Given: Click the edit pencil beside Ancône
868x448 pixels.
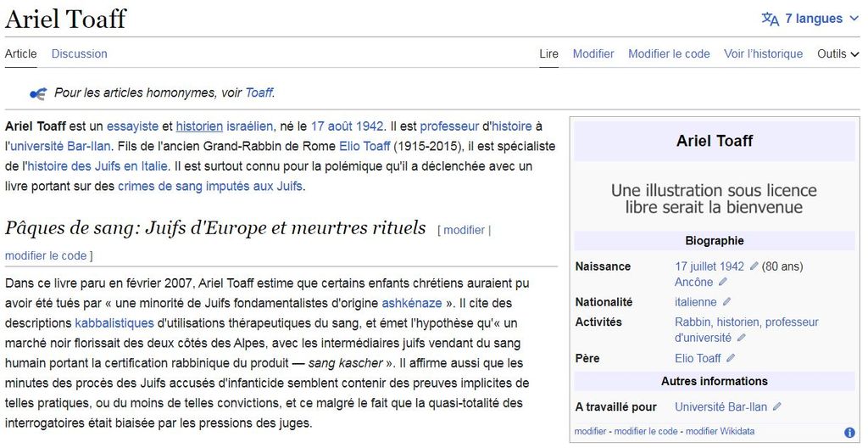Looking at the screenshot, I should 723,283.
